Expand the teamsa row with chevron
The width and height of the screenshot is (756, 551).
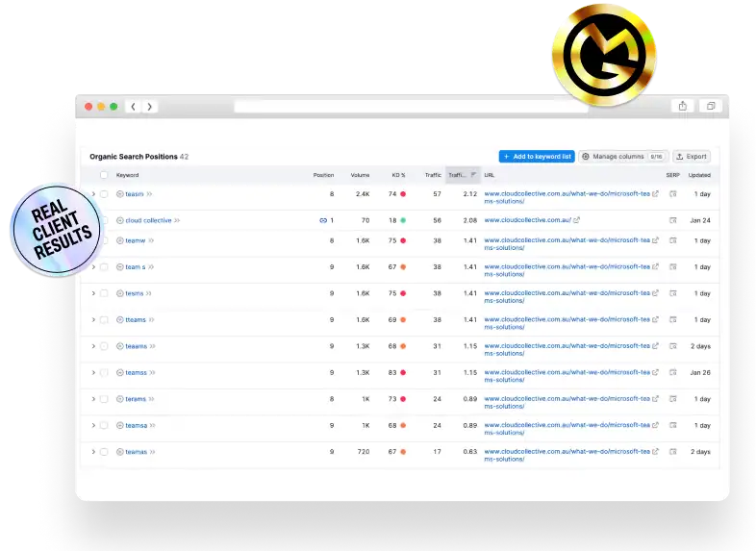point(93,425)
